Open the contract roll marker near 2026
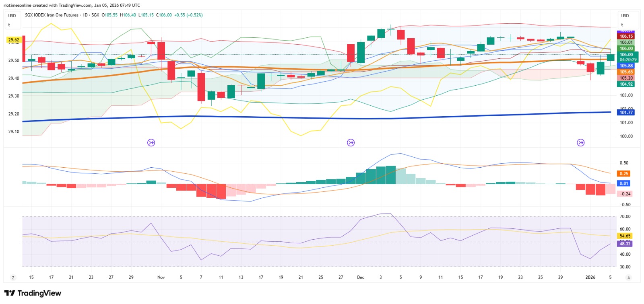 click(x=581, y=142)
